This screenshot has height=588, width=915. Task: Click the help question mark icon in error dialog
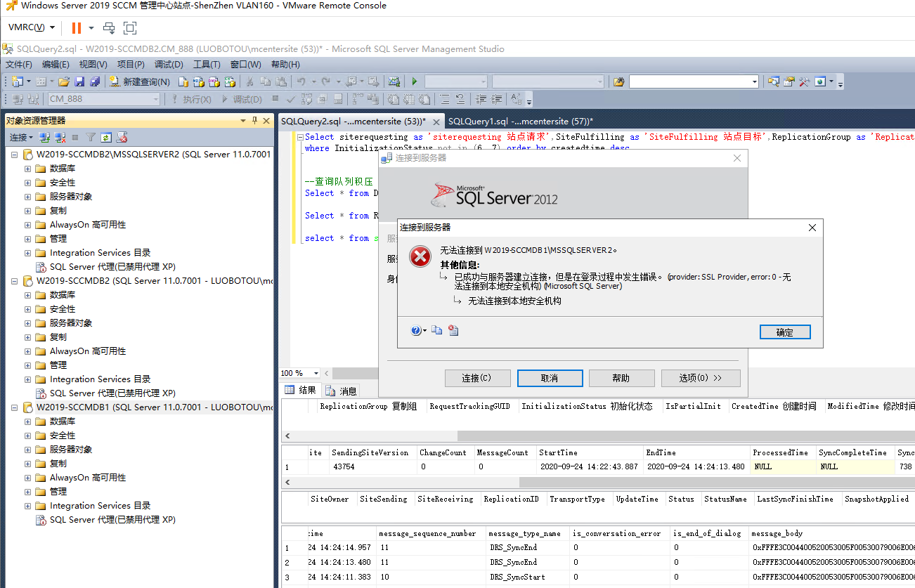point(416,330)
